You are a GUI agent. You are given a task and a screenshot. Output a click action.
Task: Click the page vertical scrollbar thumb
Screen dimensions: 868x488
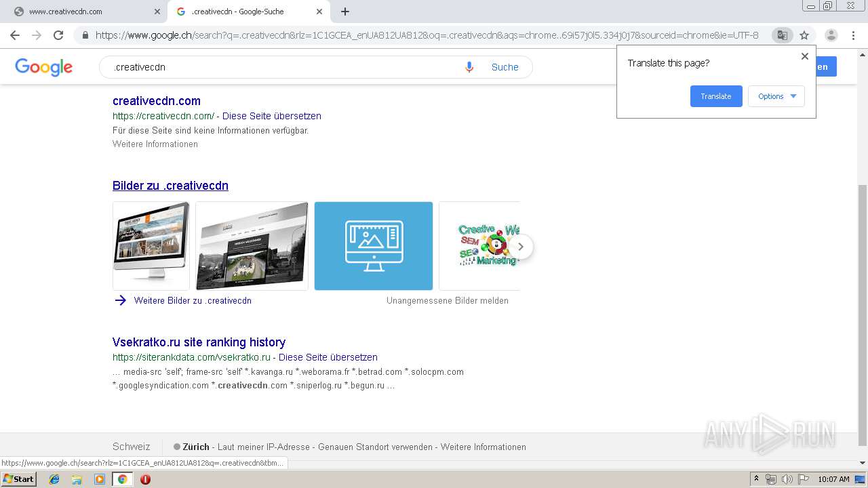click(x=862, y=315)
